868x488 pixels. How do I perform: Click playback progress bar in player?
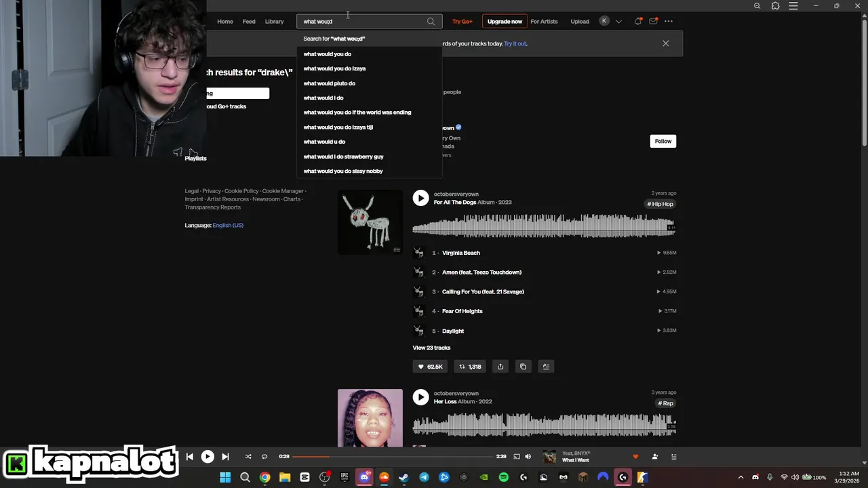(393, 457)
